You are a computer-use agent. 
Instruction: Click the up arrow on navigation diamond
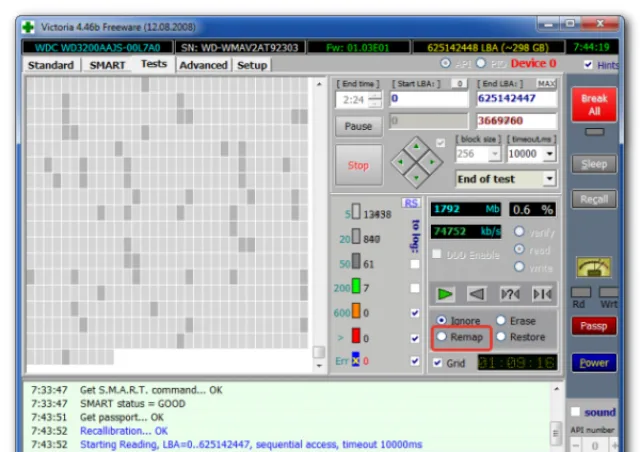pos(416,147)
